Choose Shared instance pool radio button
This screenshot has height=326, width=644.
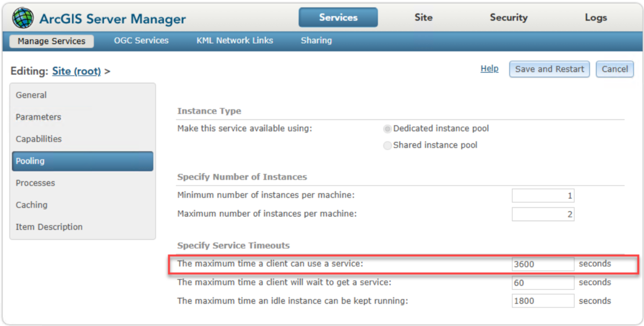pos(387,145)
